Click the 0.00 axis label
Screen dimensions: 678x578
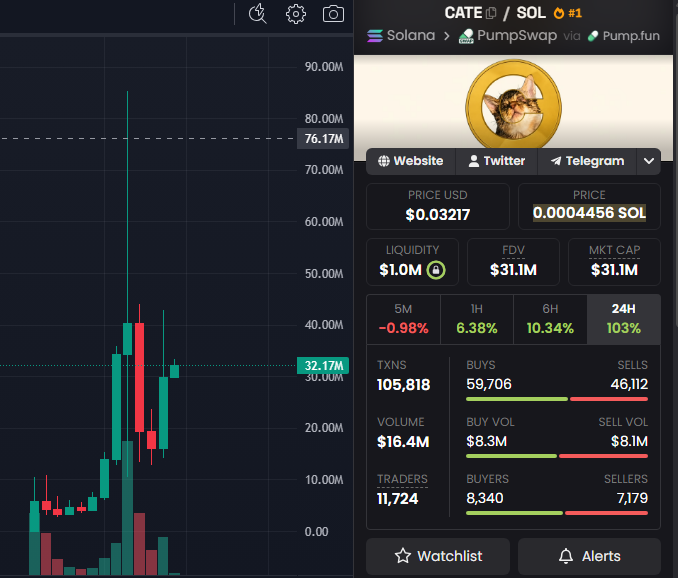coord(316,532)
